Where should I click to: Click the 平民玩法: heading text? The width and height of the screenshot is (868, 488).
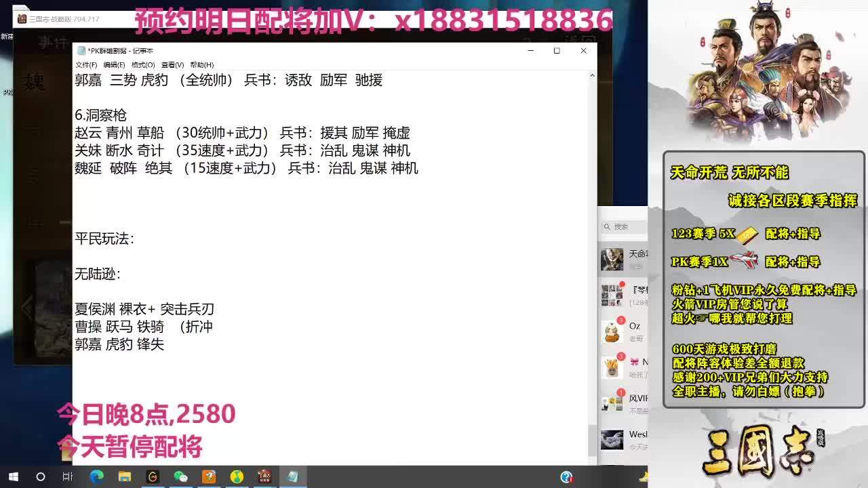tap(104, 239)
